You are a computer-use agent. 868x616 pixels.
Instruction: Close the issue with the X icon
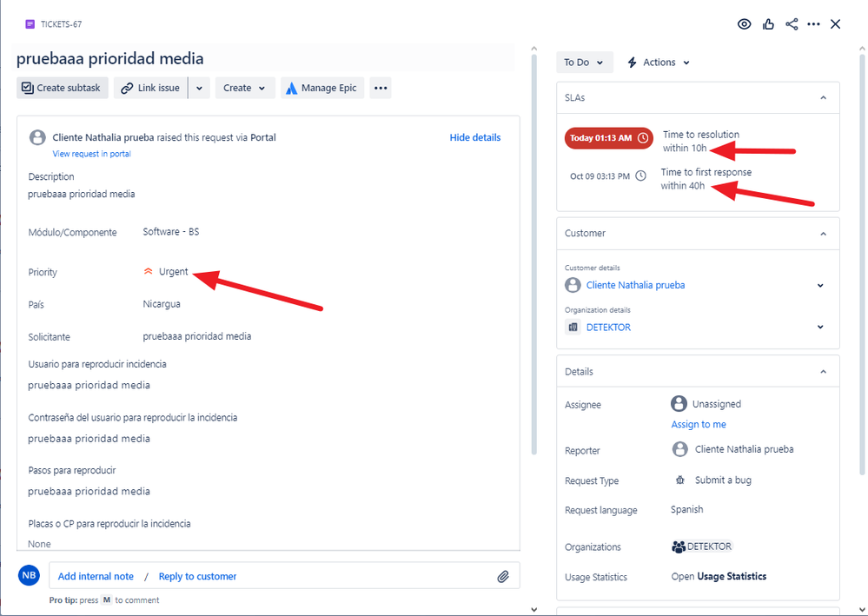coord(835,23)
